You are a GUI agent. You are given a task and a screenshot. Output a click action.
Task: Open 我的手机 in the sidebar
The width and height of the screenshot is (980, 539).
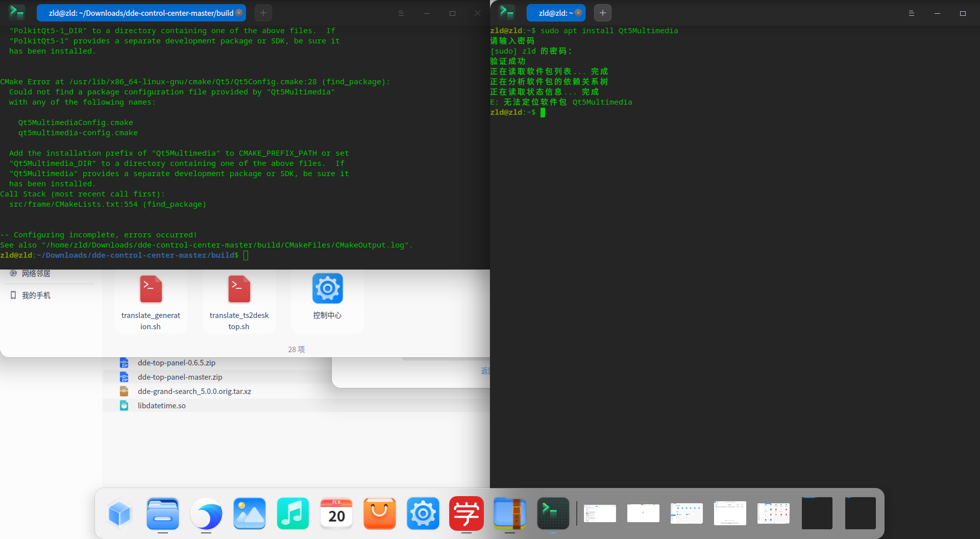click(36, 296)
